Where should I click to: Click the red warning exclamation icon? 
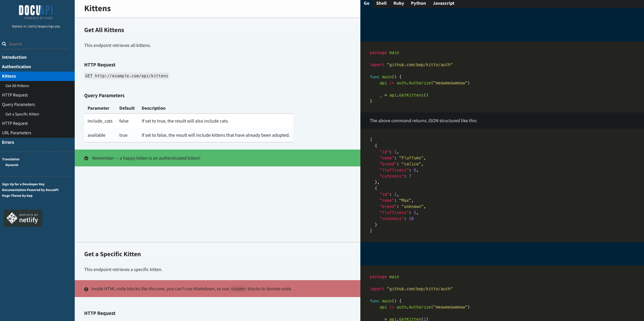(86, 289)
